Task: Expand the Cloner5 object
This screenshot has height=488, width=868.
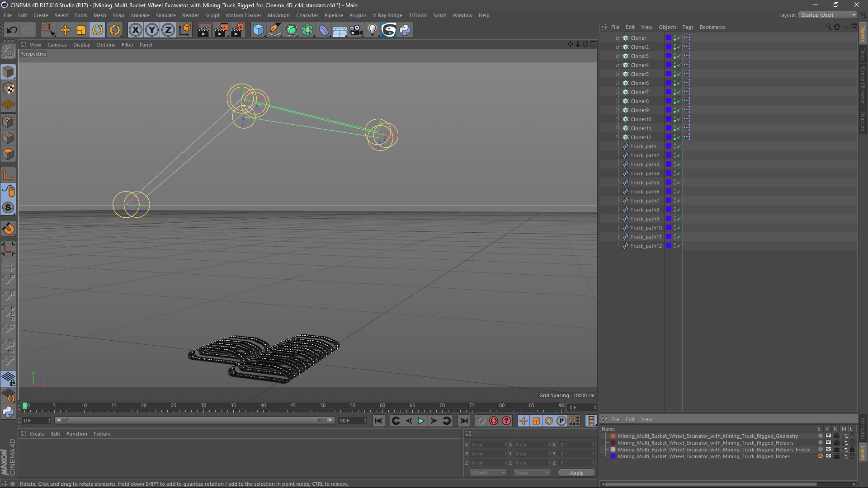Action: coord(618,74)
